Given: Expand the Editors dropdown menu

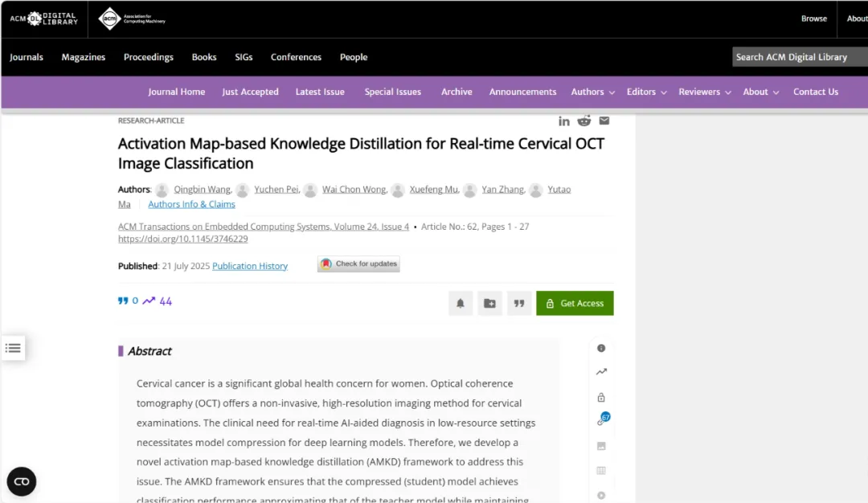Looking at the screenshot, I should click(x=646, y=92).
